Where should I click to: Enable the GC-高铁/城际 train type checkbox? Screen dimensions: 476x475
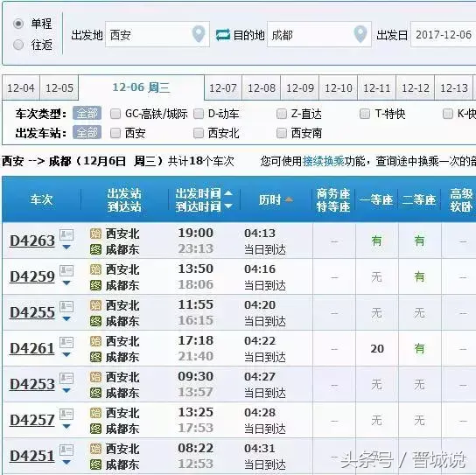(x=115, y=114)
